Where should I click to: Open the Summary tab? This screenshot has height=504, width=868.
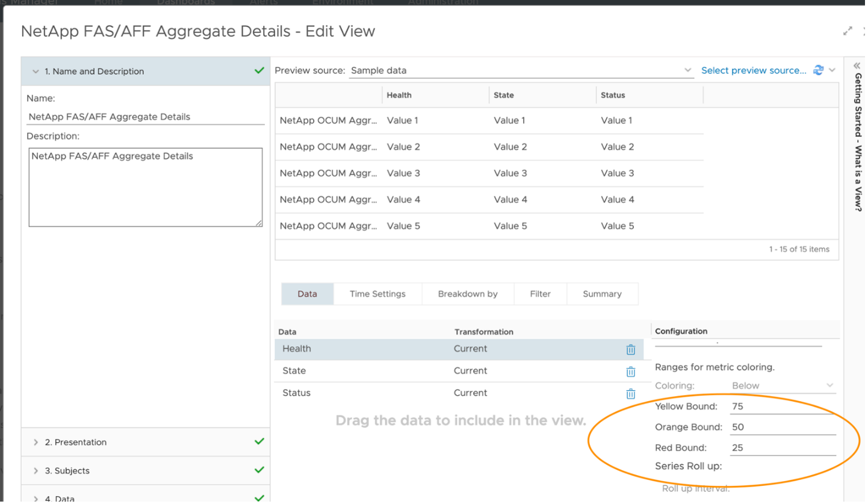[x=602, y=294]
